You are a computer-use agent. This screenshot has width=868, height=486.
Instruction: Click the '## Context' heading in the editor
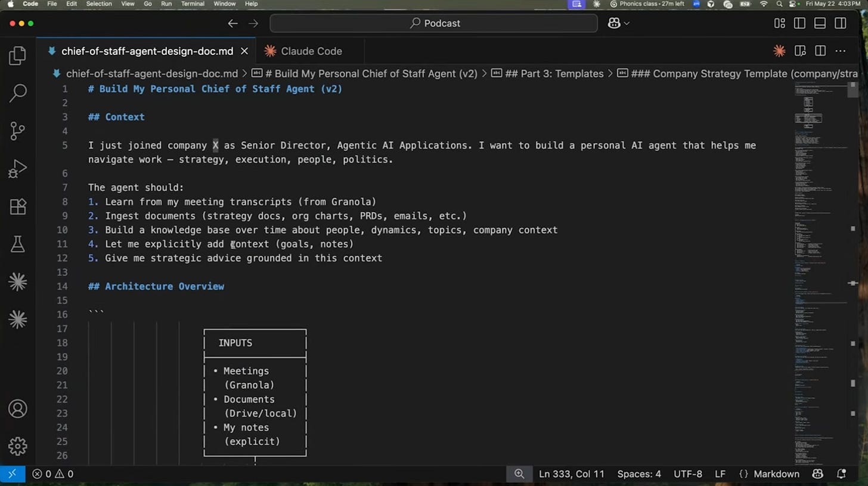click(x=116, y=117)
